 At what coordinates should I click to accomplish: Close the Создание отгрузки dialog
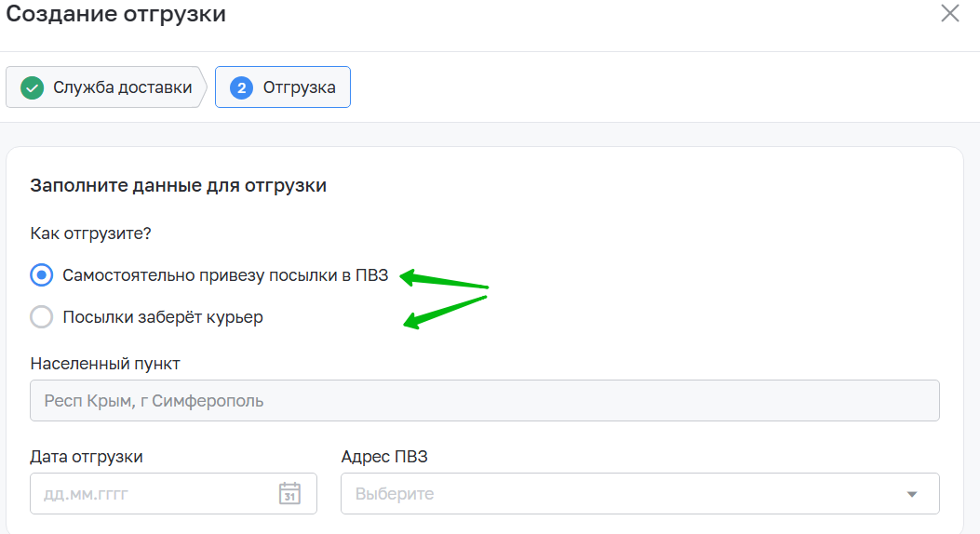950,13
